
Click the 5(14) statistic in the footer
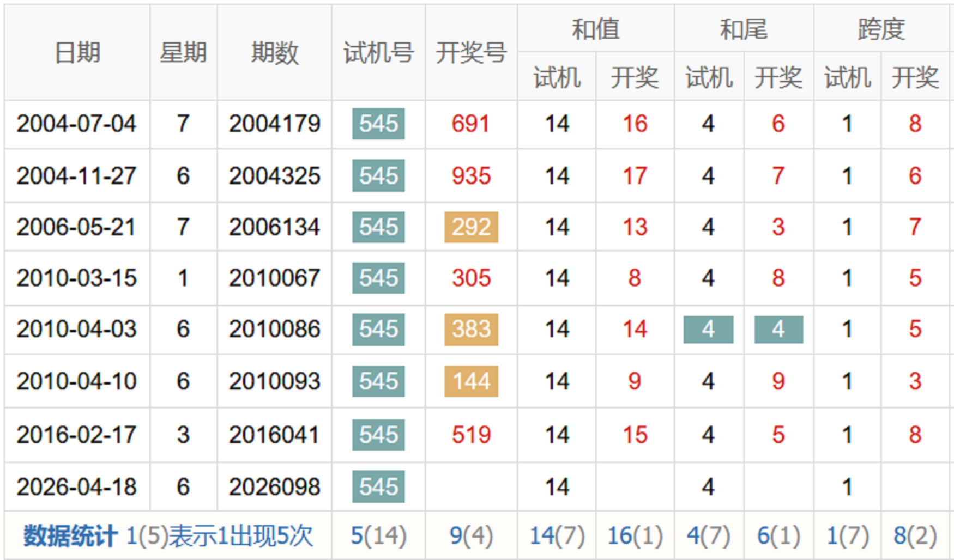tap(378, 536)
